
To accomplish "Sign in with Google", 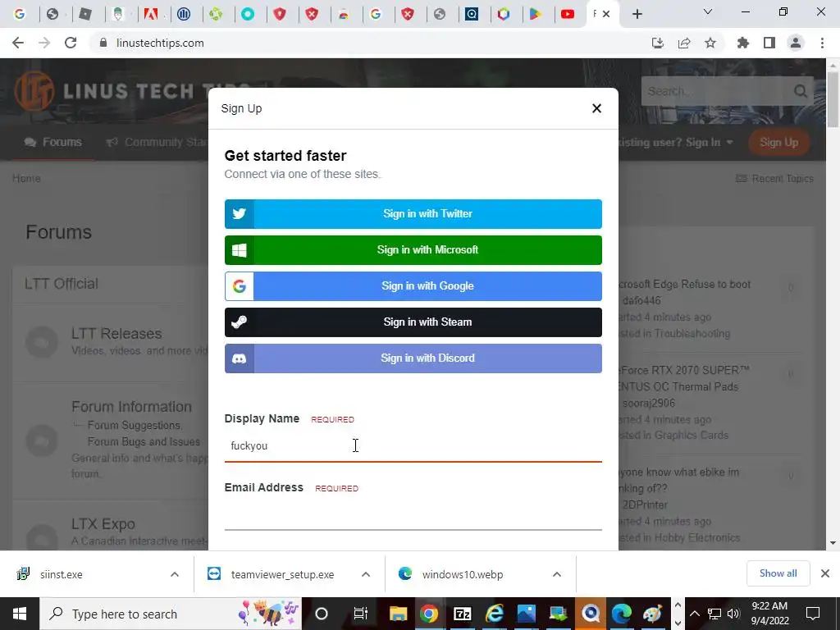I will pos(413,286).
